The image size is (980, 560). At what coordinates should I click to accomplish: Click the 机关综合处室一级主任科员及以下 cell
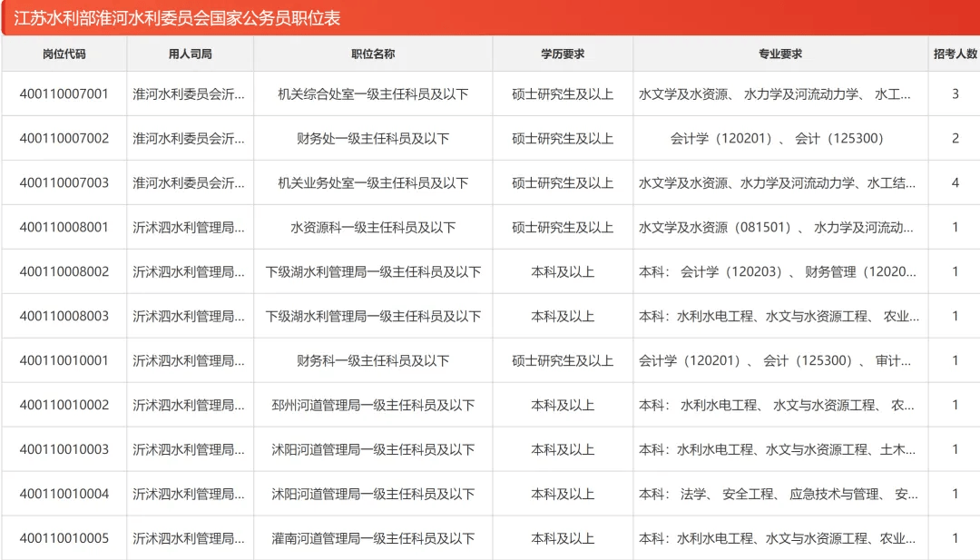[373, 93]
